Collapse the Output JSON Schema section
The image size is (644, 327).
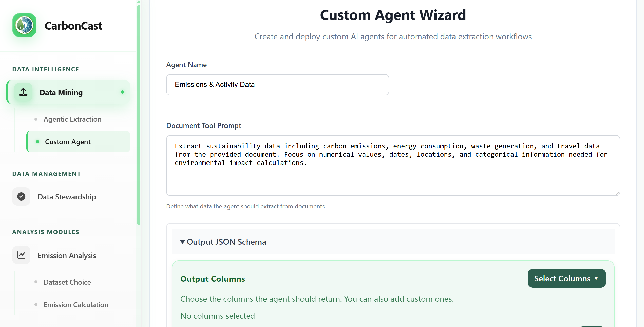click(223, 242)
